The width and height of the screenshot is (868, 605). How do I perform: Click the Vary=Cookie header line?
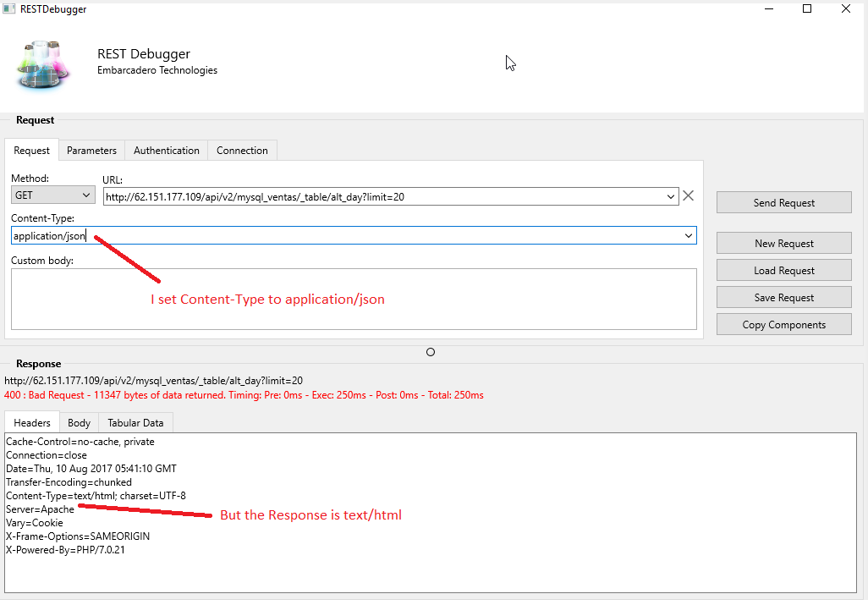pos(35,523)
